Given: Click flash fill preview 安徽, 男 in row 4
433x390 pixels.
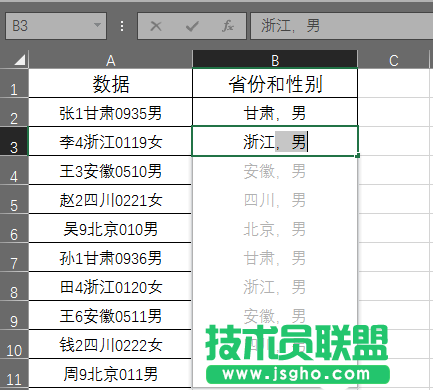Looking at the screenshot, I should tap(275, 171).
